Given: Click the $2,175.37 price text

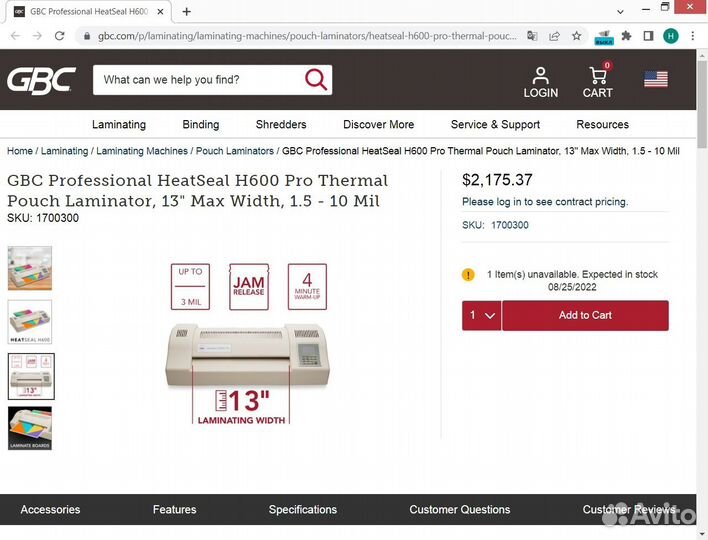Looking at the screenshot, I should point(497,180).
